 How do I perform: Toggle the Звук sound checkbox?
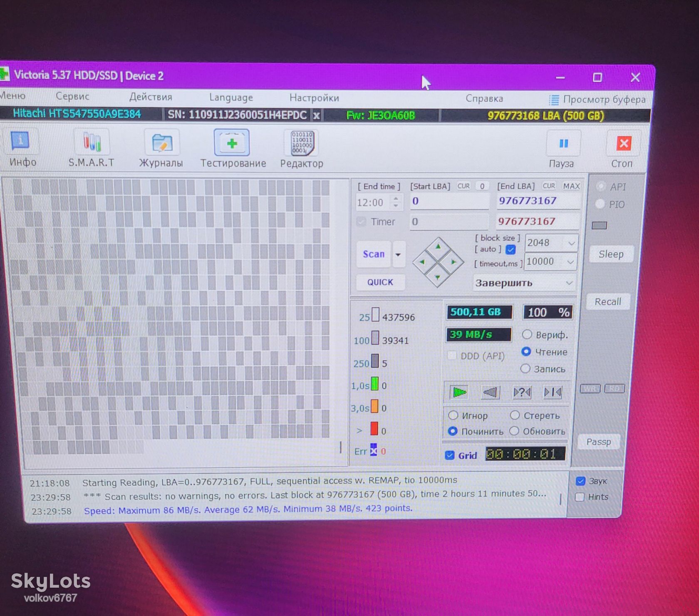[x=580, y=481]
